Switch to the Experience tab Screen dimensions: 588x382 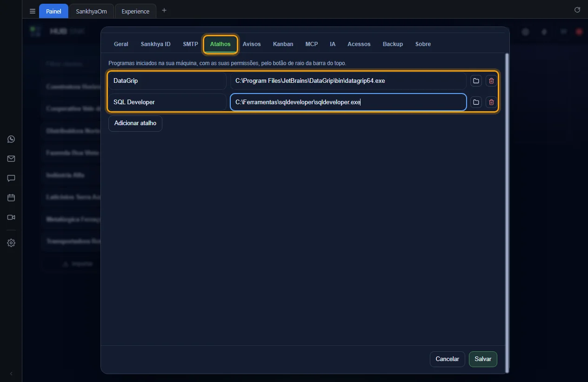tap(135, 11)
